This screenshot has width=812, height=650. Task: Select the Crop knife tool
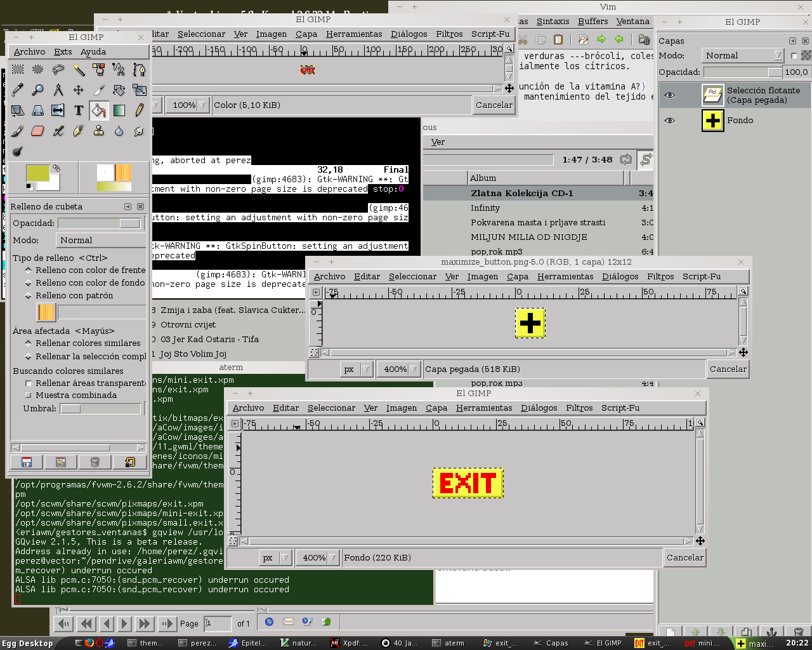point(99,90)
